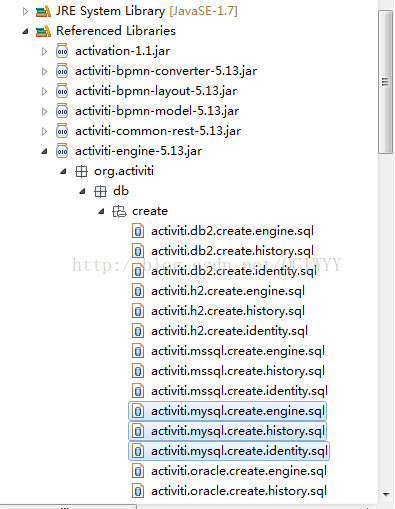
Task: Click file icon of activiti.db2.create.history.sql
Action: tap(138, 251)
